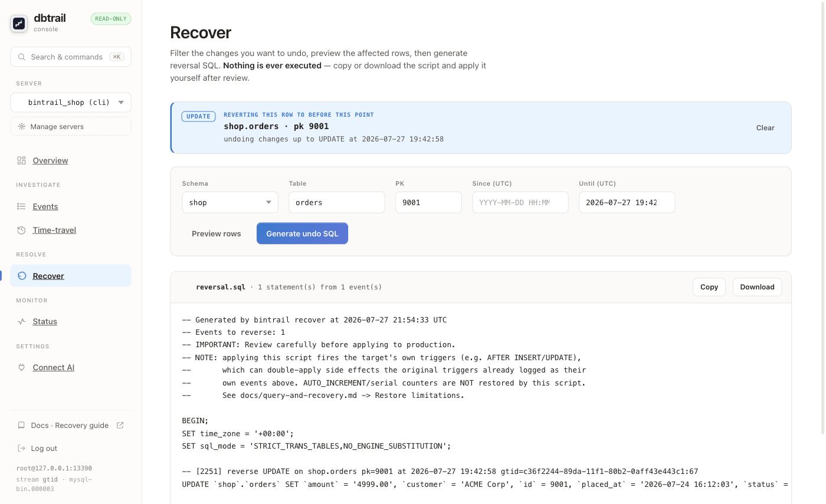Image resolution: width=826 pixels, height=504 pixels.
Task: Click the page vertical scrollbar
Action: [x=824, y=218]
